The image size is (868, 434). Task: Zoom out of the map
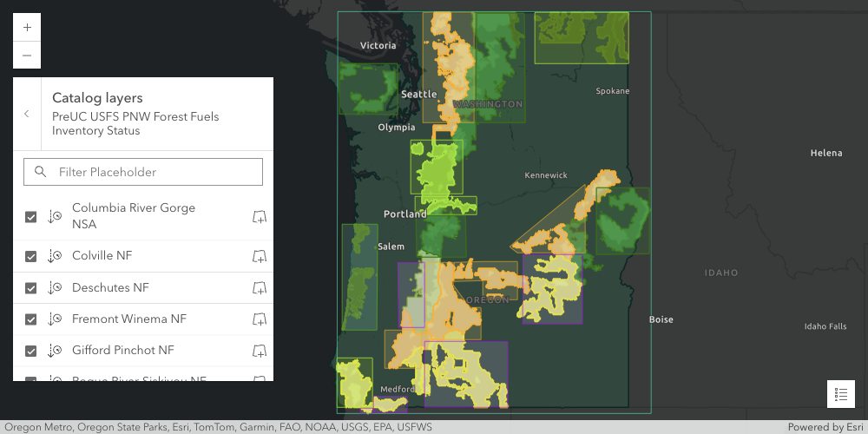coord(27,56)
